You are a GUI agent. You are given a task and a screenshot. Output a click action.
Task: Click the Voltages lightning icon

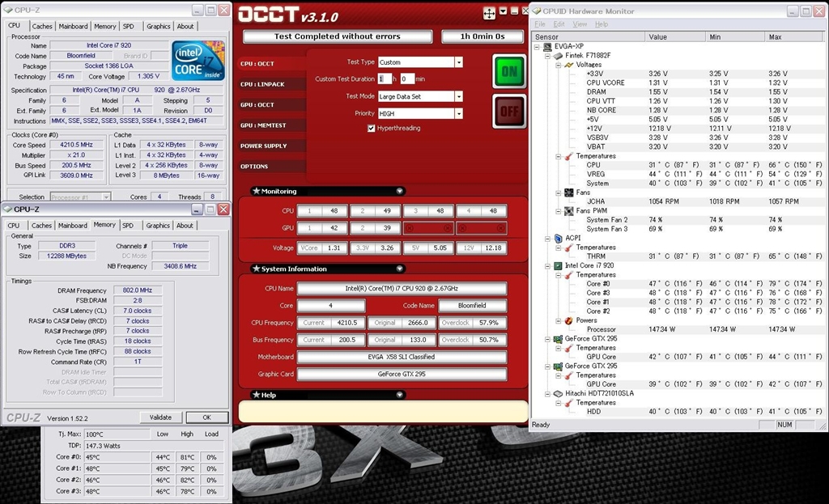pyautogui.click(x=568, y=65)
